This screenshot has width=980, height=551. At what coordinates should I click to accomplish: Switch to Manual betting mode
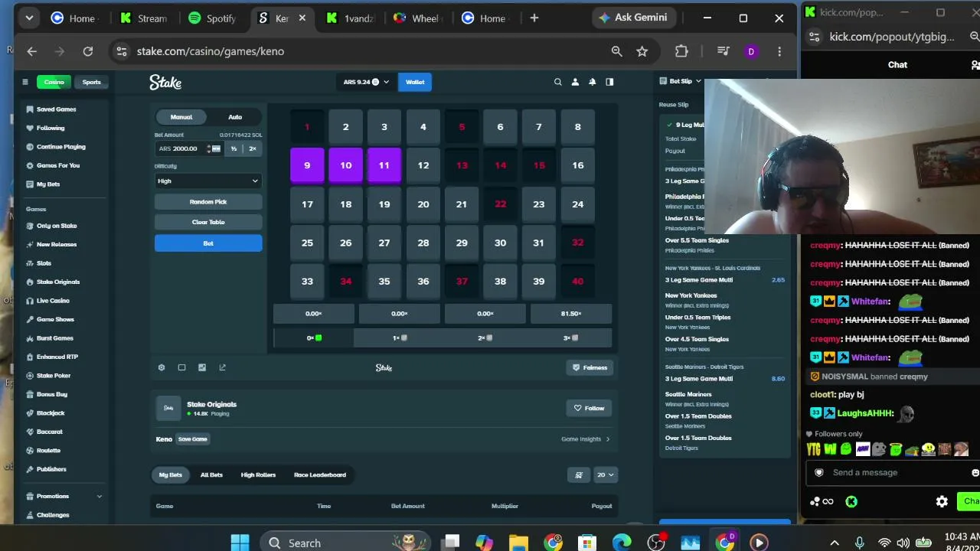[x=181, y=117]
